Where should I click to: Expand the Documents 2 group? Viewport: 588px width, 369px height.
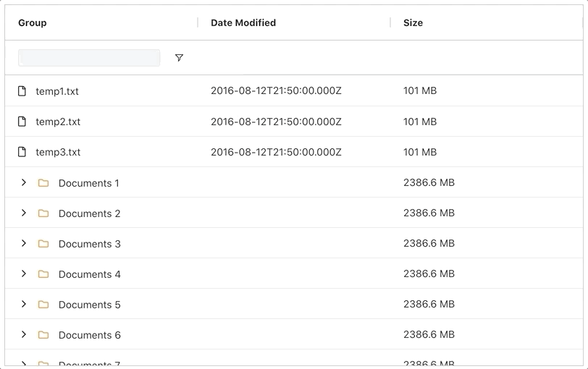(x=24, y=213)
